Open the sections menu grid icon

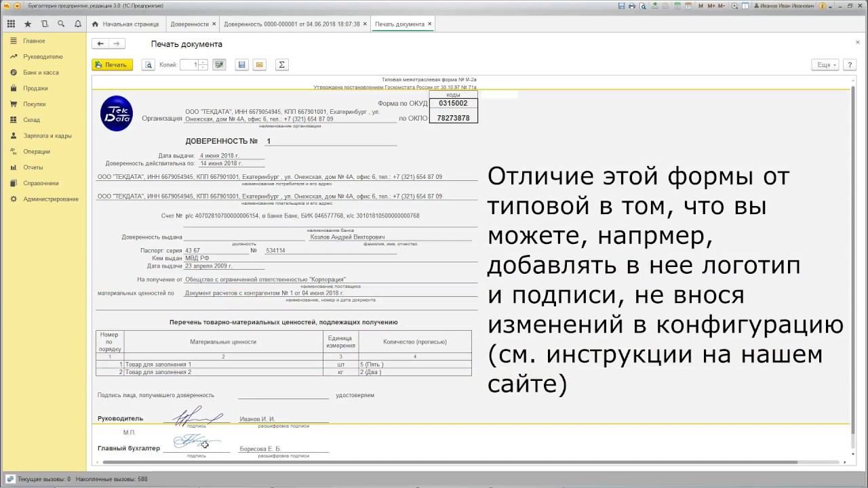tap(11, 24)
